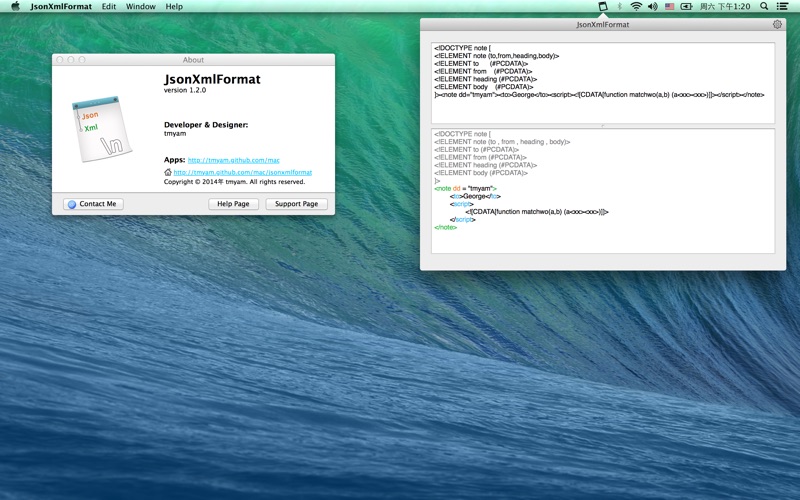Click the 'version 1.2.0' text
Screen dimensions: 800x500
point(185,90)
